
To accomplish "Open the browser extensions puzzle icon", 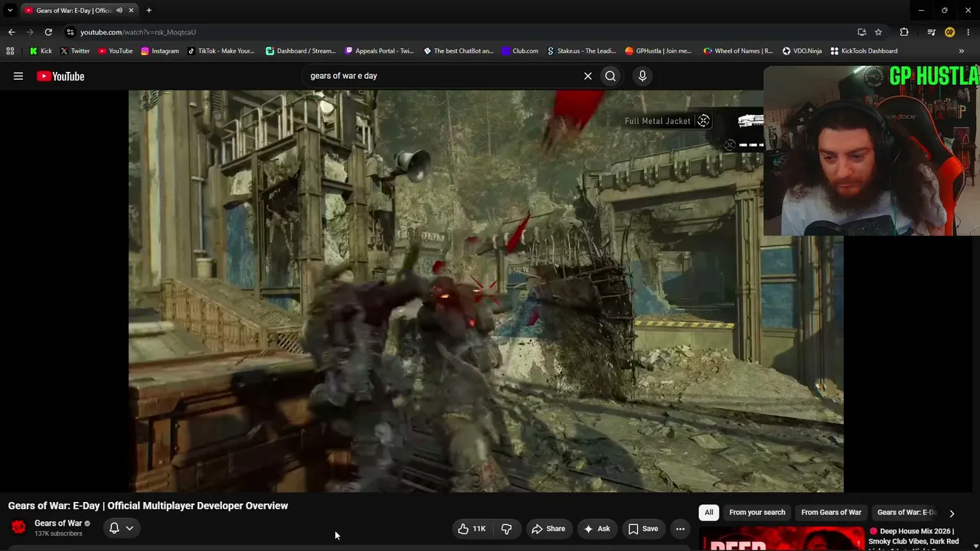I will [x=904, y=32].
